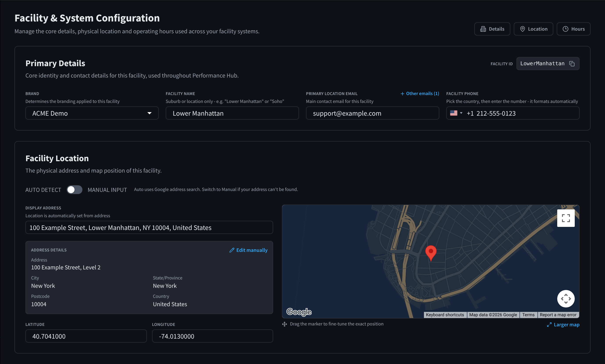Image resolution: width=605 pixels, height=364 pixels.
Task: Click pencil icon beside Edit manually
Action: click(x=232, y=250)
